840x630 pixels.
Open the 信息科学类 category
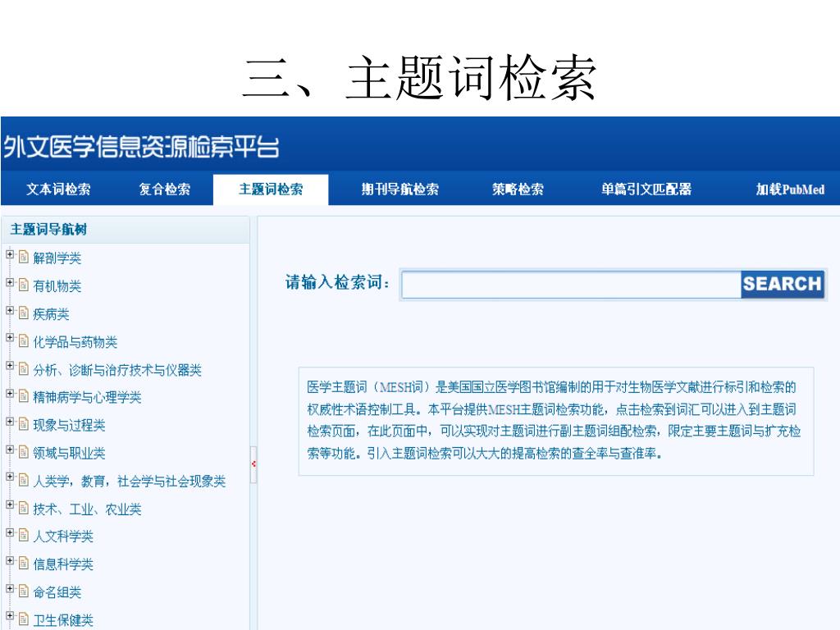tap(62, 564)
